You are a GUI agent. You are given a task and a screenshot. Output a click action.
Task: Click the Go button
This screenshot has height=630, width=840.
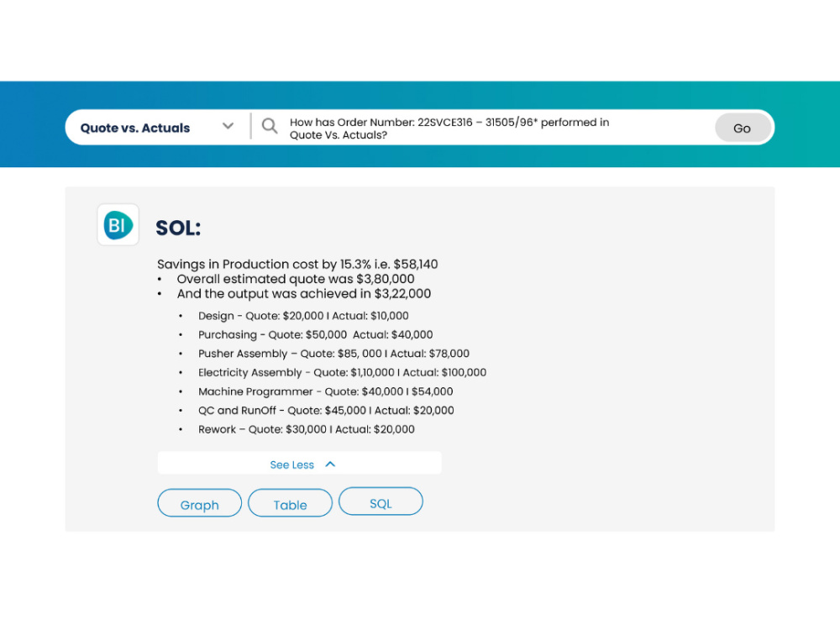(742, 128)
